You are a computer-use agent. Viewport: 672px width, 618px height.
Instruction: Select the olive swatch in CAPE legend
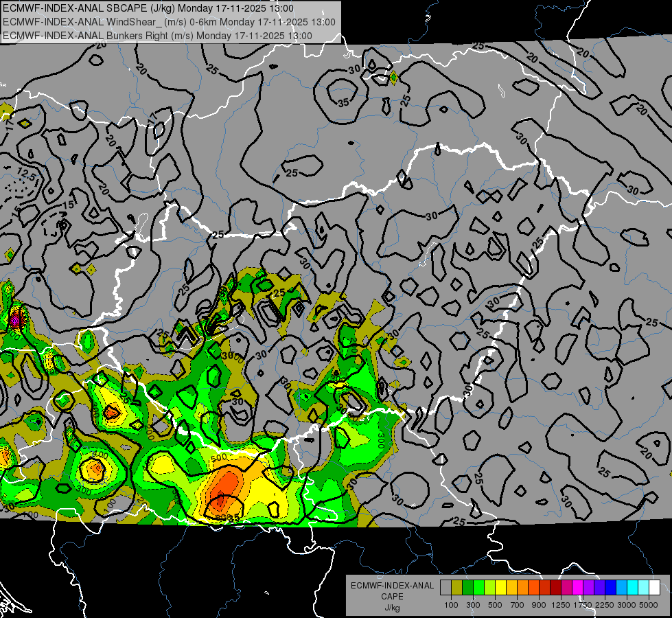457,588
